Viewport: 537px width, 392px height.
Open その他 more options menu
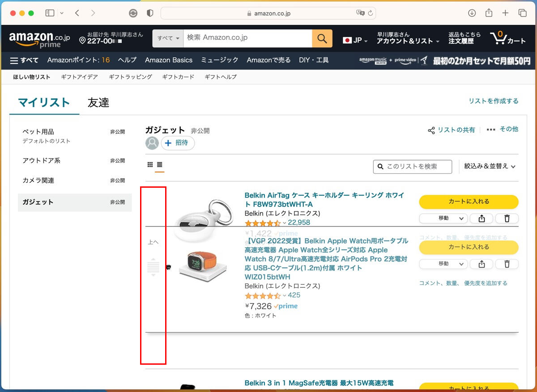click(502, 129)
